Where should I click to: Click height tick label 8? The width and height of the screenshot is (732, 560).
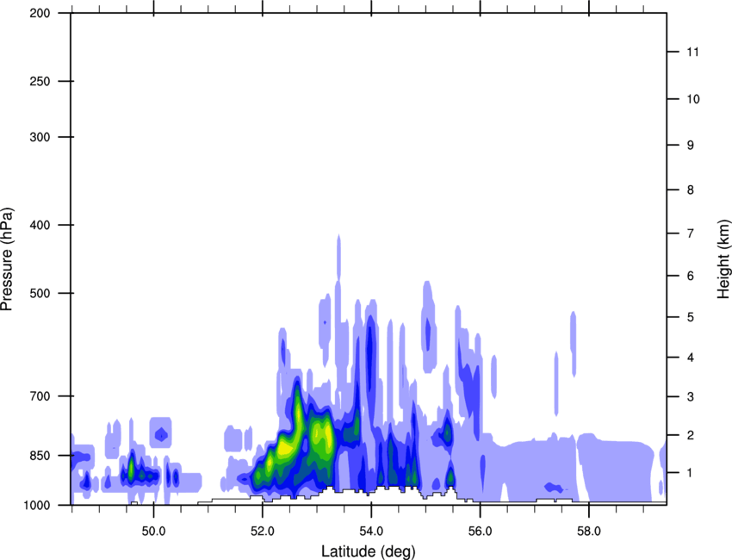[691, 190]
